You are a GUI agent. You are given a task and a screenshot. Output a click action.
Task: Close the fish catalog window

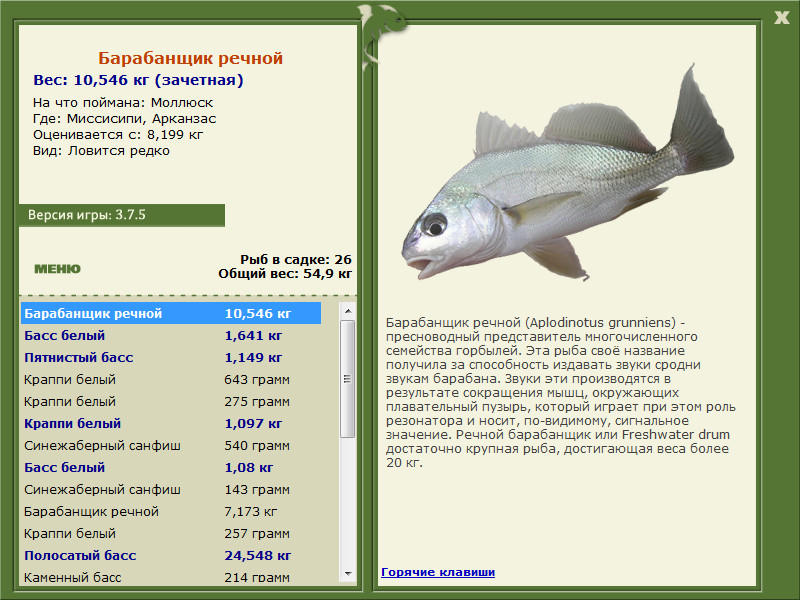[781, 15]
